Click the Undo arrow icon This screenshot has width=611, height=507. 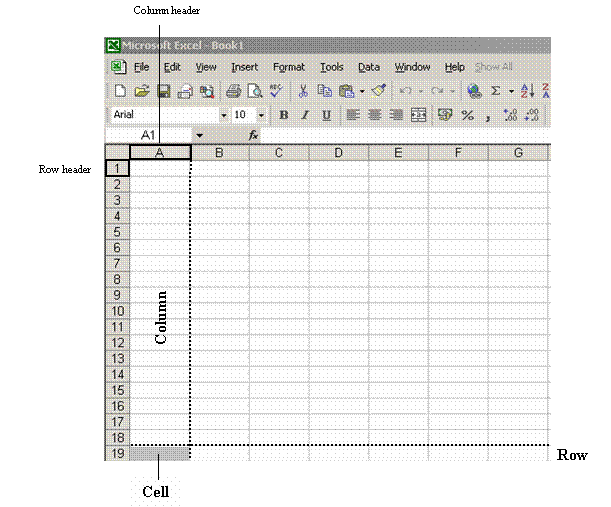tap(405, 91)
